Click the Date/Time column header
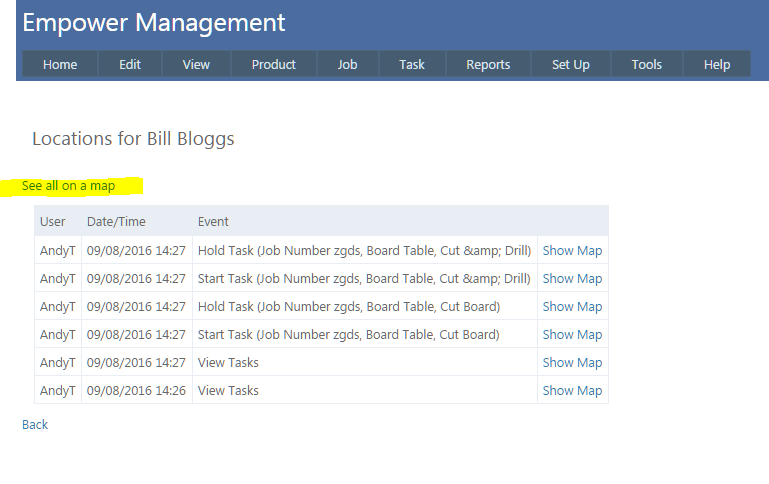 [x=116, y=221]
